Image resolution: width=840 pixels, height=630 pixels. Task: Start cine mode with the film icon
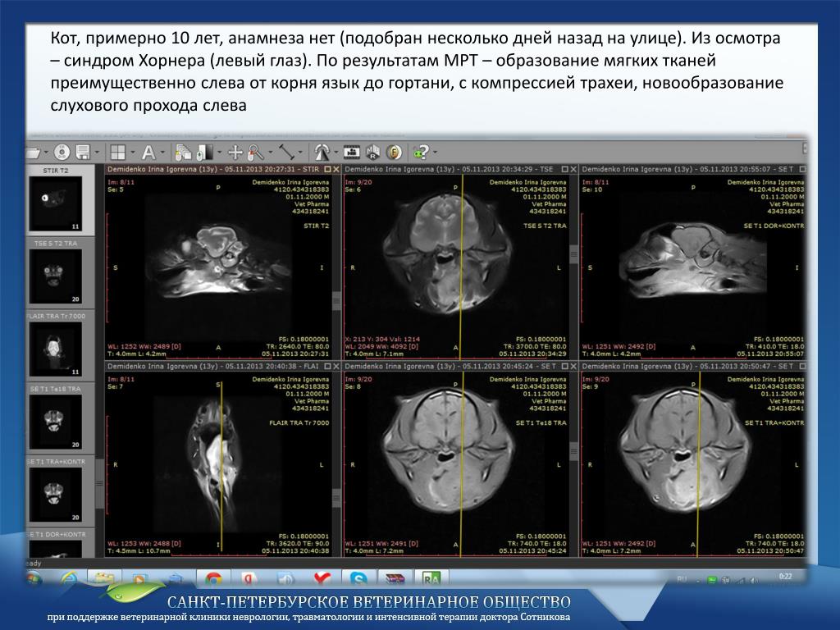click(x=352, y=153)
